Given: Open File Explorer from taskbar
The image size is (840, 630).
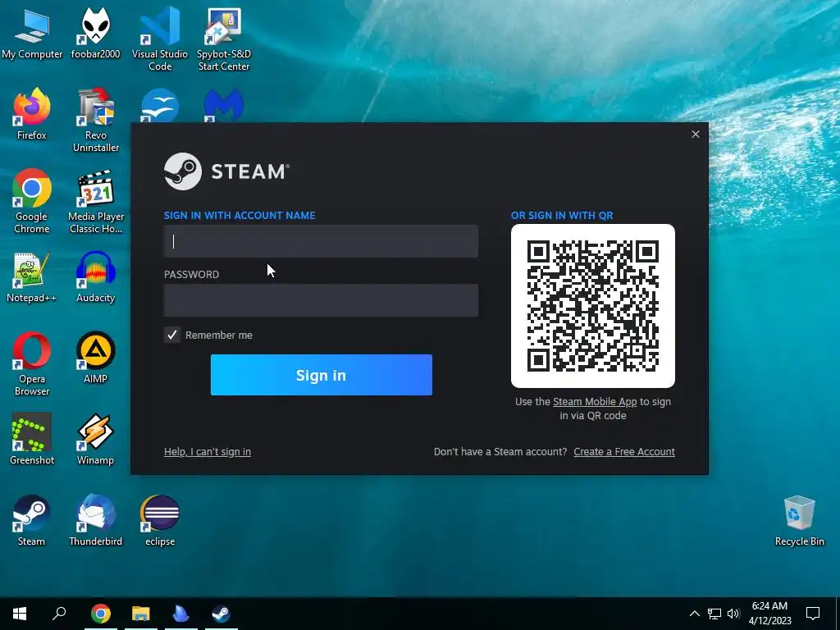Looking at the screenshot, I should pyautogui.click(x=141, y=614).
